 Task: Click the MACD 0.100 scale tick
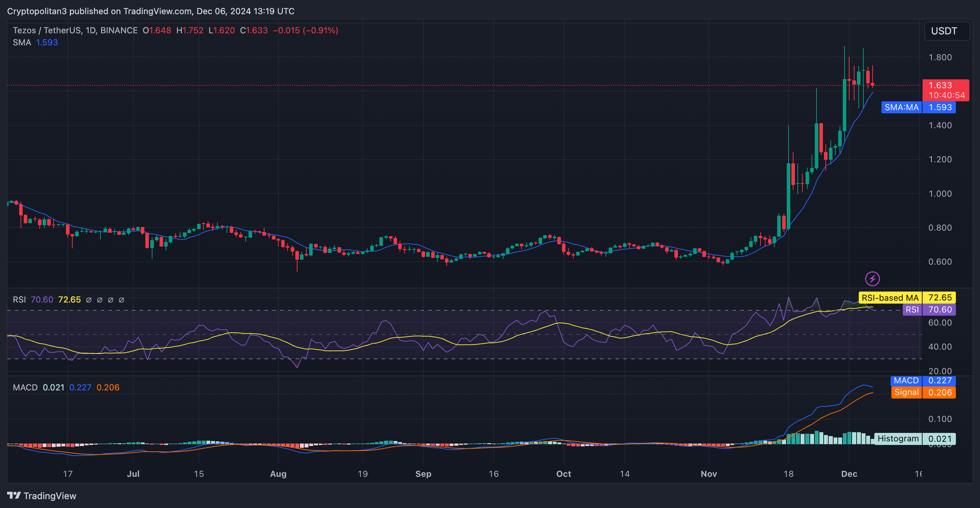(940, 419)
